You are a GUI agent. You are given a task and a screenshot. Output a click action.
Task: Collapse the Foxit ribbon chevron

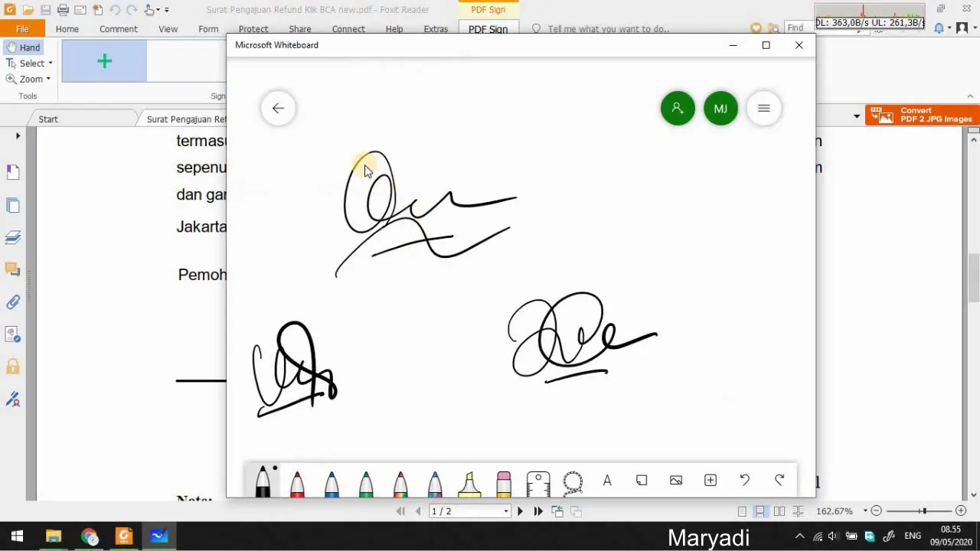[970, 96]
